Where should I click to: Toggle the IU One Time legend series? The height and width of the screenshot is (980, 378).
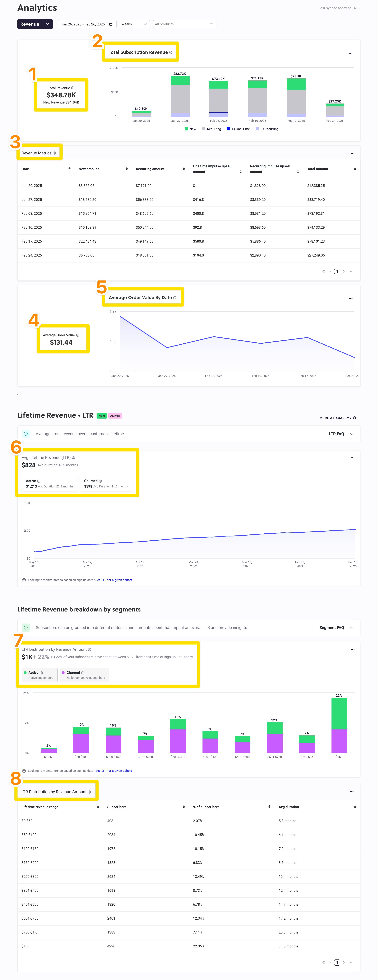238,129
